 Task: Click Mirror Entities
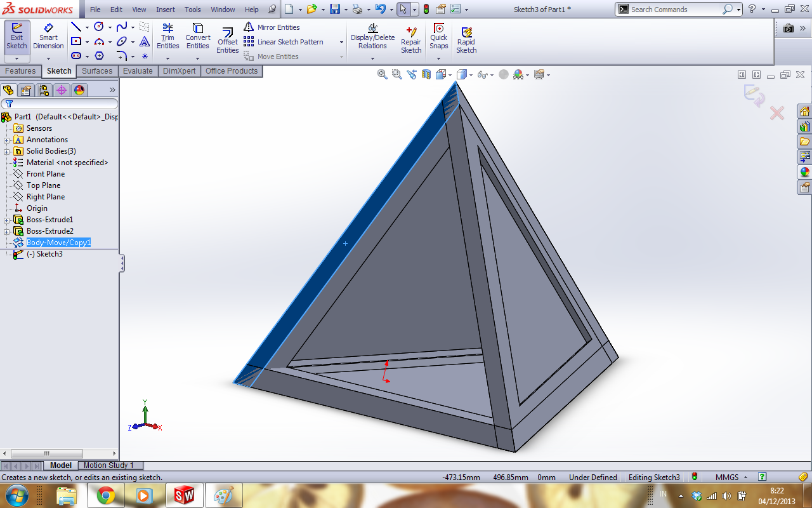[272, 27]
